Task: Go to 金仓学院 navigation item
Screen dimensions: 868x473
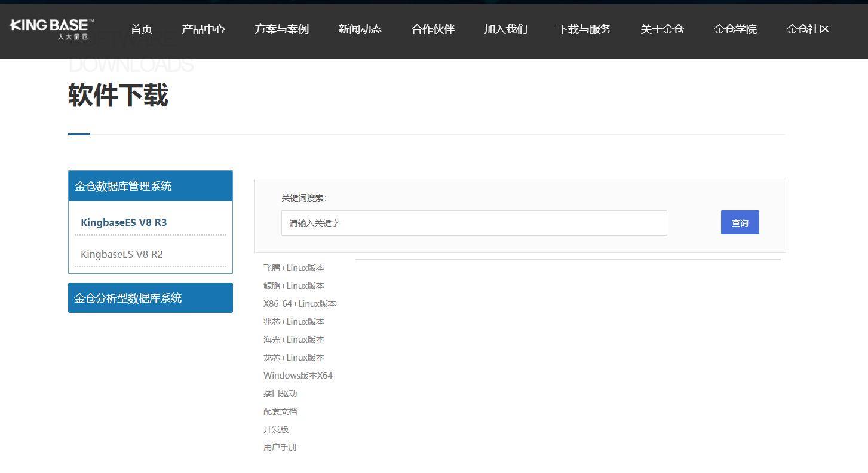Action: pos(735,29)
